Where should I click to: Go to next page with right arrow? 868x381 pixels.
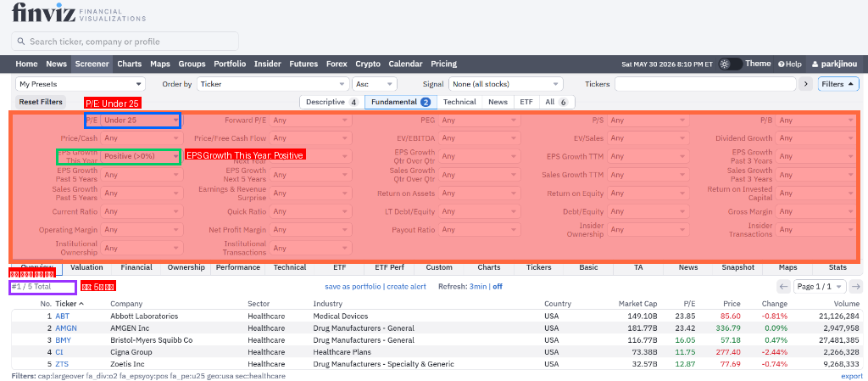tap(856, 286)
